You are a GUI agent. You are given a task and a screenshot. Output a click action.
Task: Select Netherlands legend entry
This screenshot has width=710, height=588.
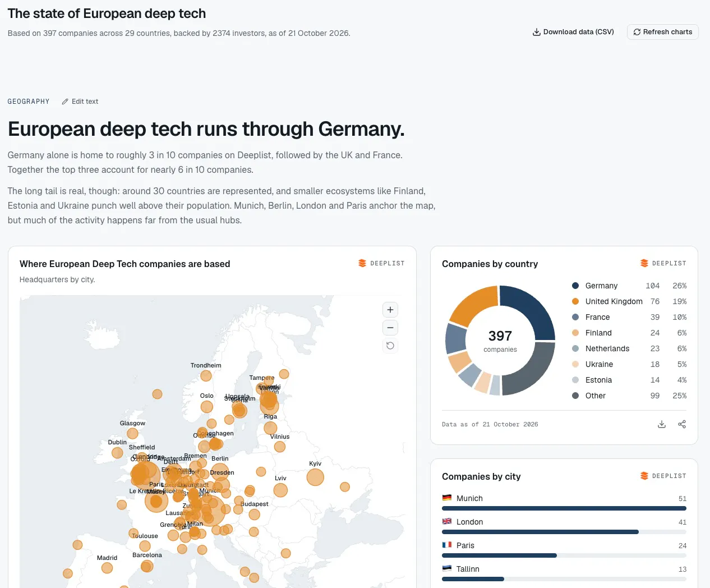(x=629, y=348)
